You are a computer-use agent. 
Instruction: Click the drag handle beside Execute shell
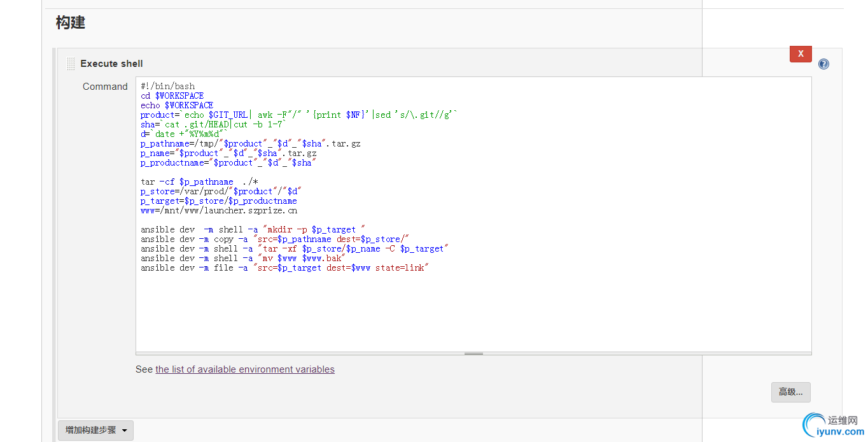71,64
